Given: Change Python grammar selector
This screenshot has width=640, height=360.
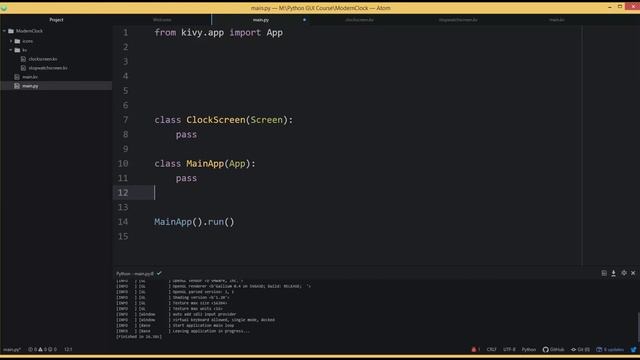Looking at the screenshot, I should click(x=529, y=349).
